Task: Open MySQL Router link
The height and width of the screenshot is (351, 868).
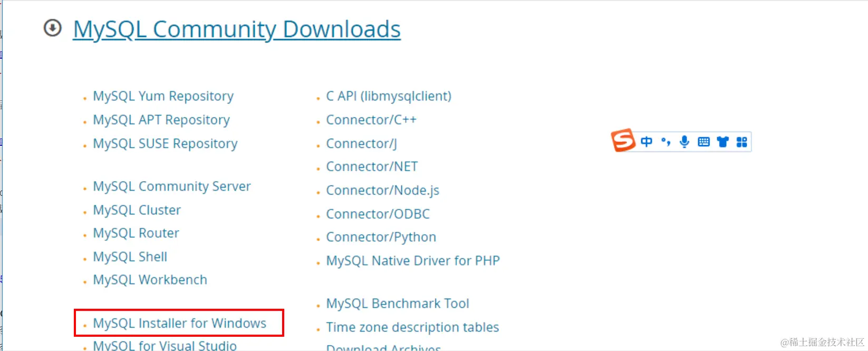Action: click(136, 233)
